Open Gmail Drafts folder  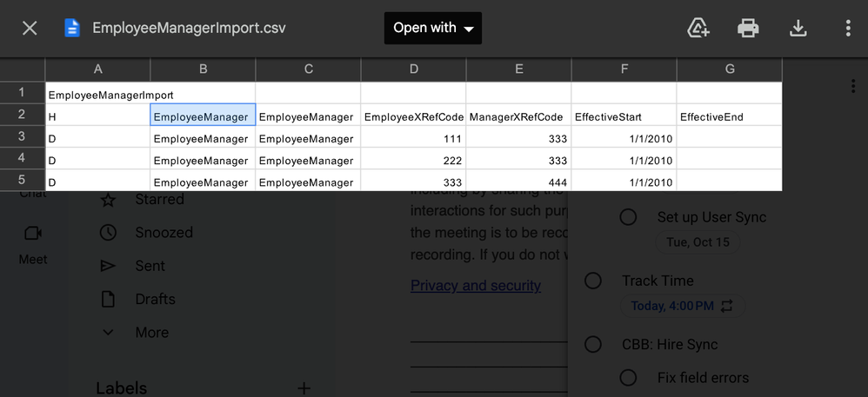[137, 299]
